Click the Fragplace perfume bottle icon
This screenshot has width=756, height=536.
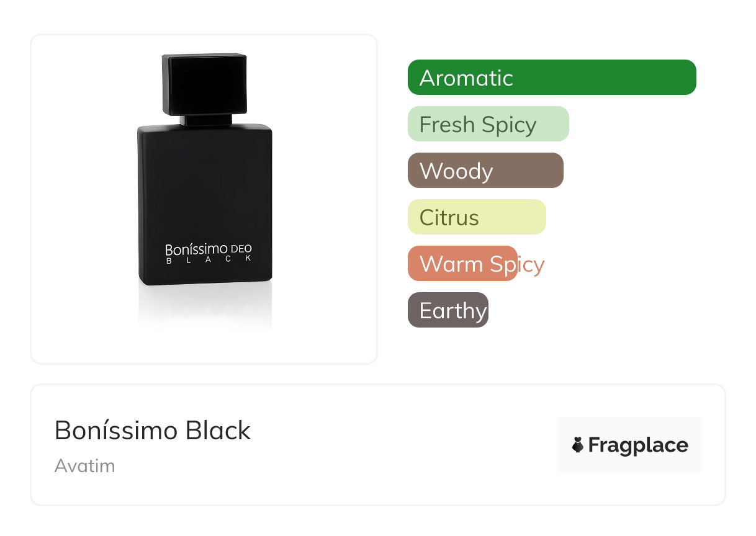[x=578, y=445]
